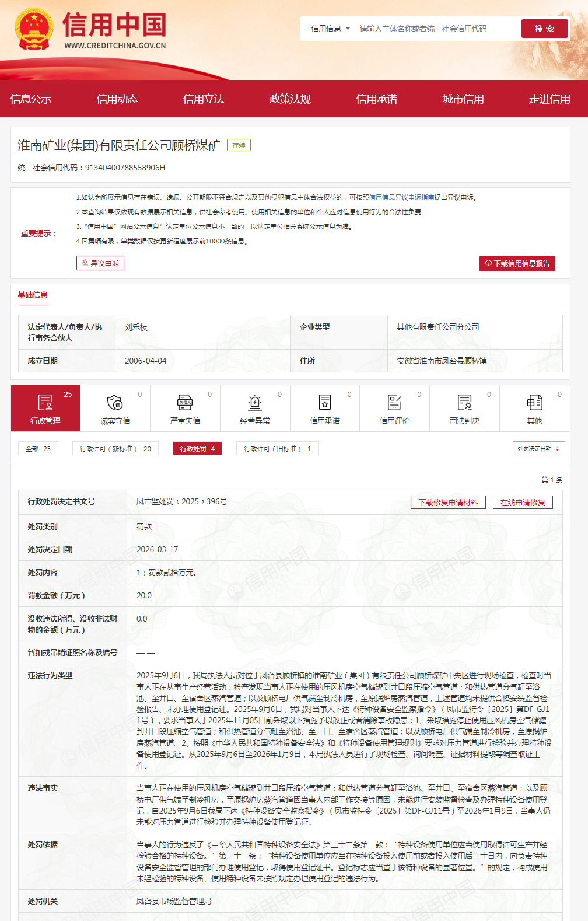Open the 司法判决 icon
Viewport: 588px width, 921px height.
pyautogui.click(x=464, y=403)
